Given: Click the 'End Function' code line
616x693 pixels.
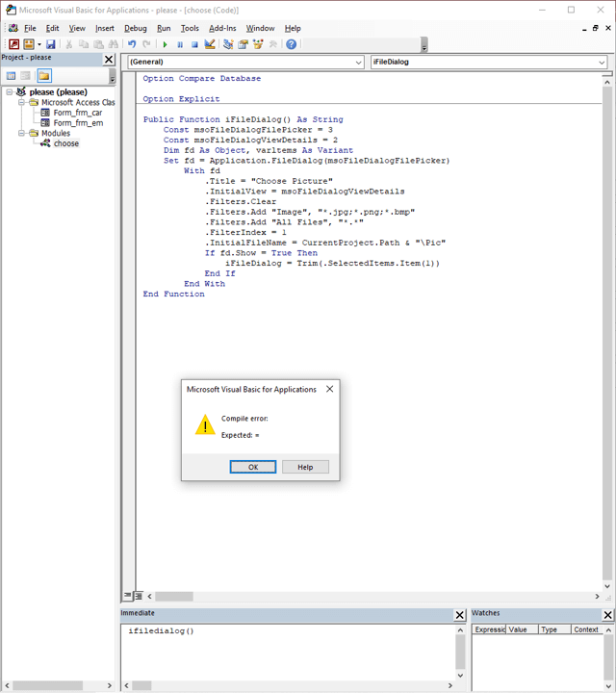Looking at the screenshot, I should point(173,294).
